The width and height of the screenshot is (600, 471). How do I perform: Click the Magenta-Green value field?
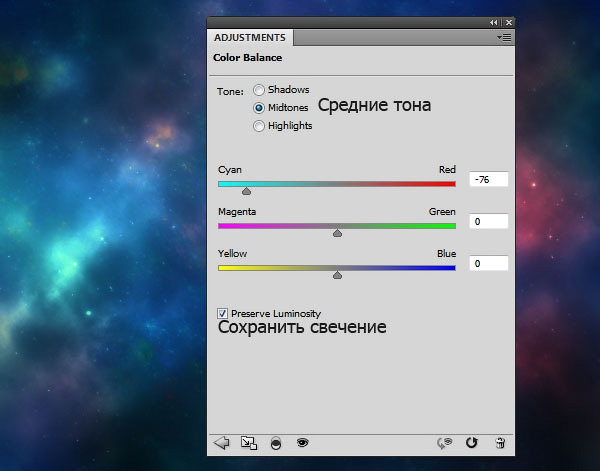point(489,221)
